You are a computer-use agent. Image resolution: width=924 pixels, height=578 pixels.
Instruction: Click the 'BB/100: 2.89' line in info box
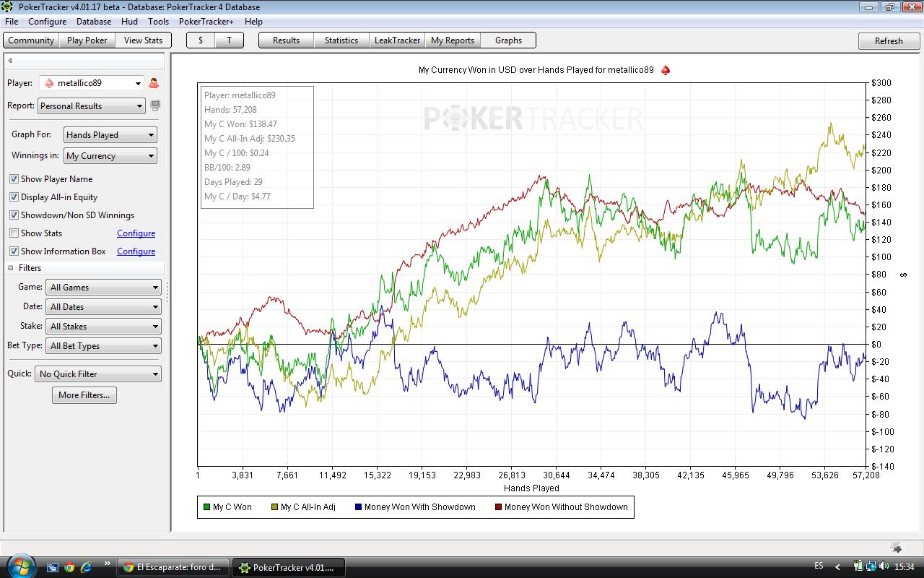tap(227, 168)
